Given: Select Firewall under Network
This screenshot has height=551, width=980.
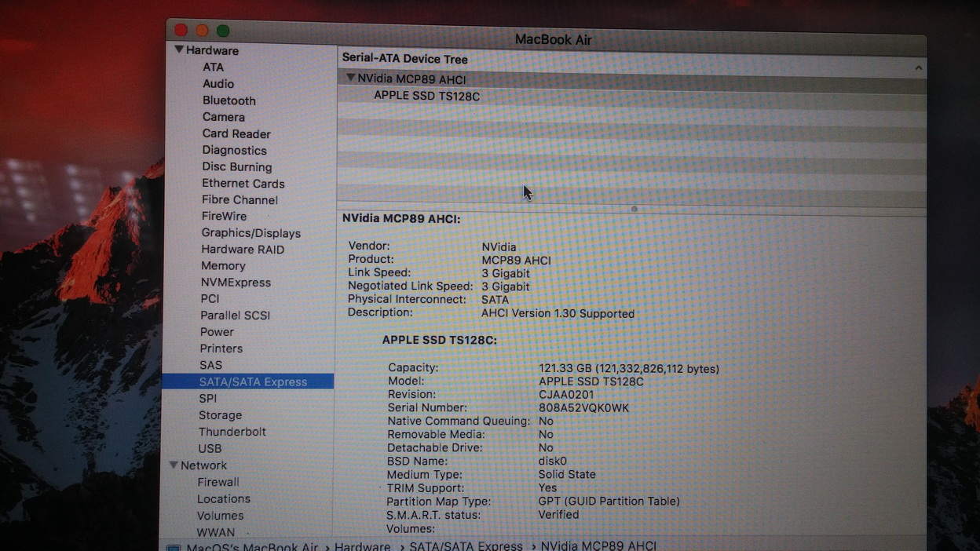Looking at the screenshot, I should pos(218,482).
